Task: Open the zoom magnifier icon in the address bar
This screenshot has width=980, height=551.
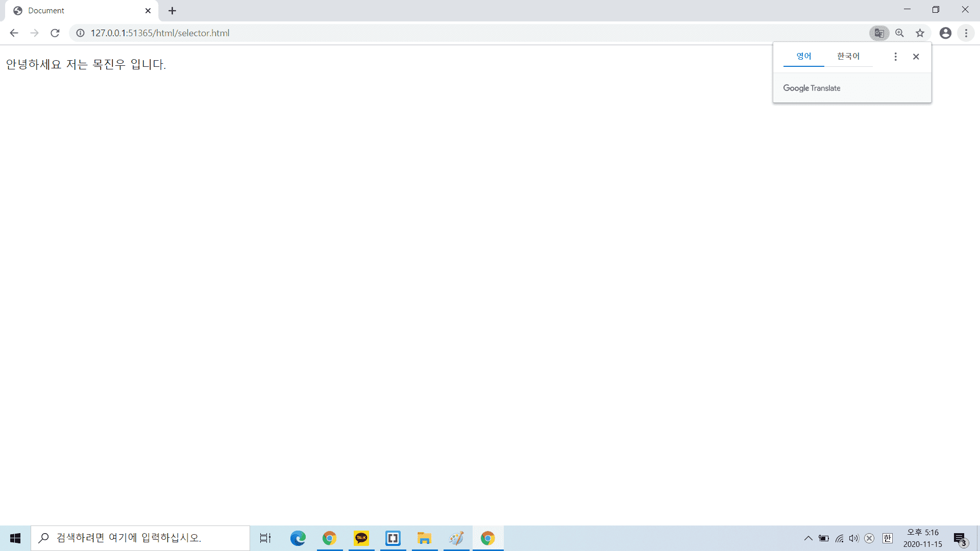Action: (899, 33)
